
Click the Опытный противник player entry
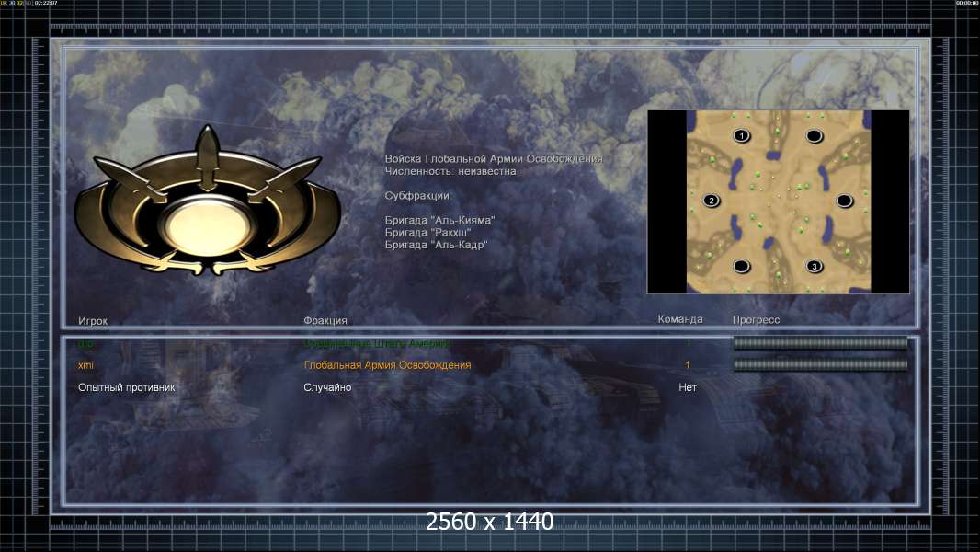[126, 387]
